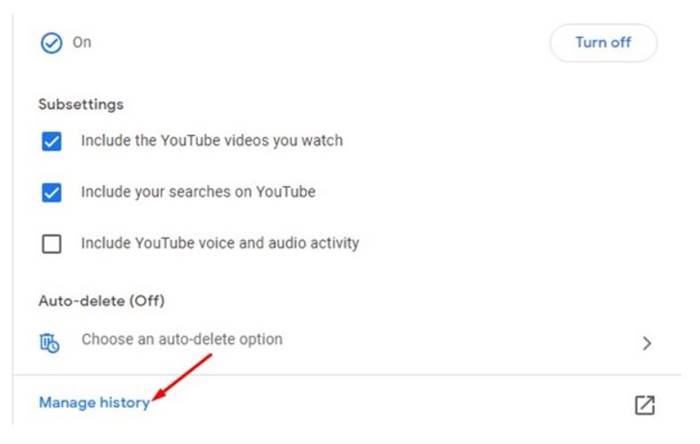Enable the YouTube voice and audio activity checkbox
This screenshot has width=700, height=444.
[51, 244]
